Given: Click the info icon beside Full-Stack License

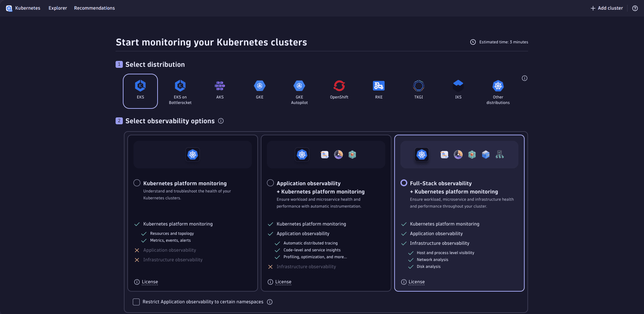Looking at the screenshot, I should coord(404,282).
